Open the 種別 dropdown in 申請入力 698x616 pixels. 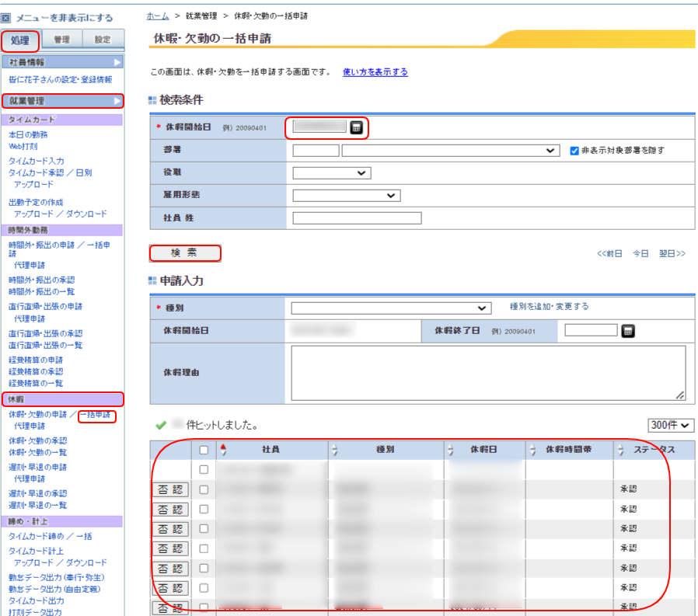[x=391, y=308]
